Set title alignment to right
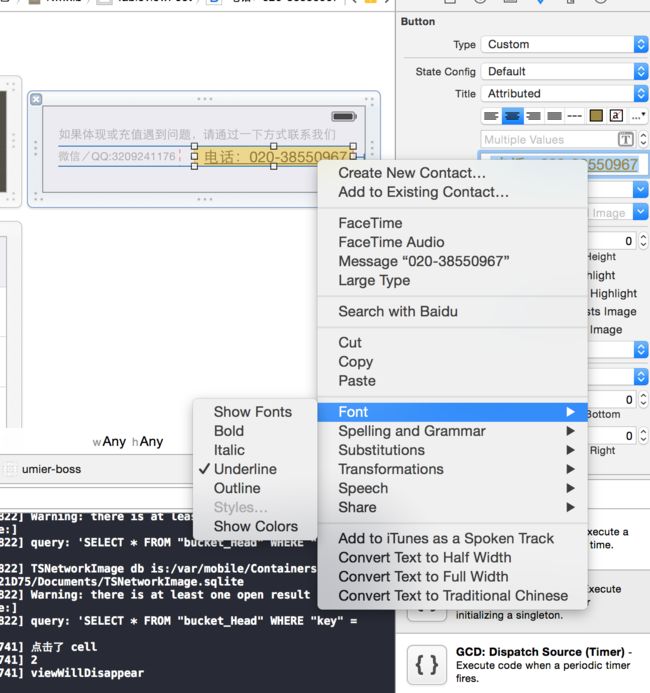The image size is (650, 693). [533, 116]
